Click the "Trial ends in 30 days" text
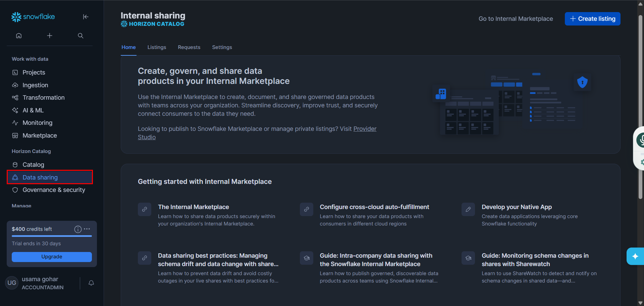This screenshot has height=306, width=644. (36, 244)
